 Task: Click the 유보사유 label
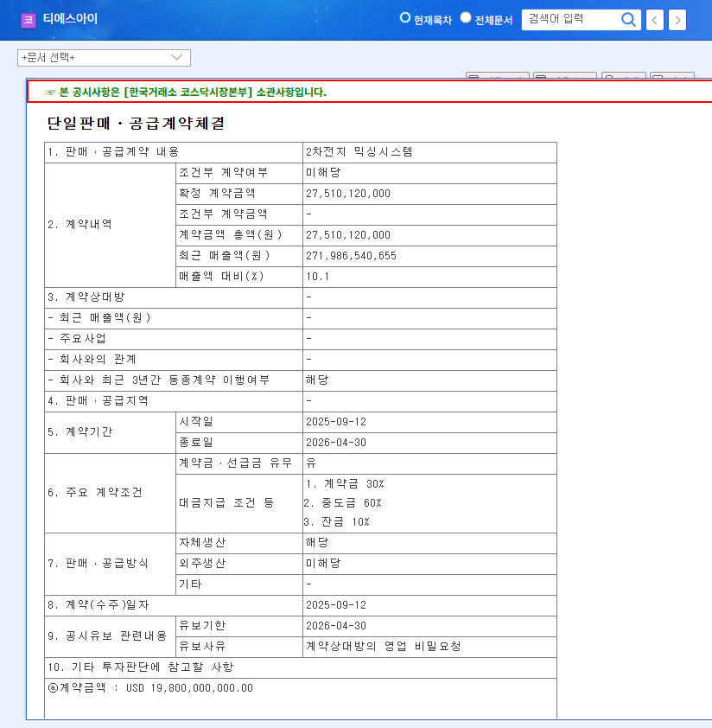click(x=202, y=646)
